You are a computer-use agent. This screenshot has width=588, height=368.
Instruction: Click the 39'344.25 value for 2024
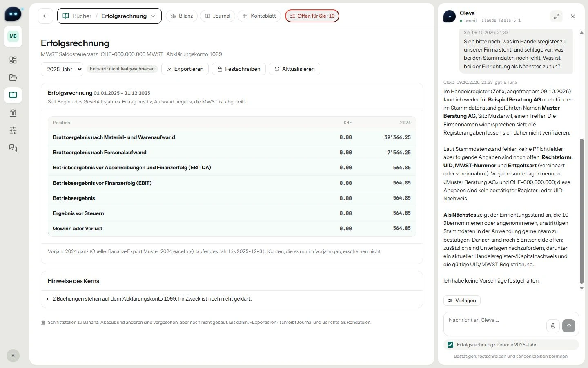[x=397, y=137]
